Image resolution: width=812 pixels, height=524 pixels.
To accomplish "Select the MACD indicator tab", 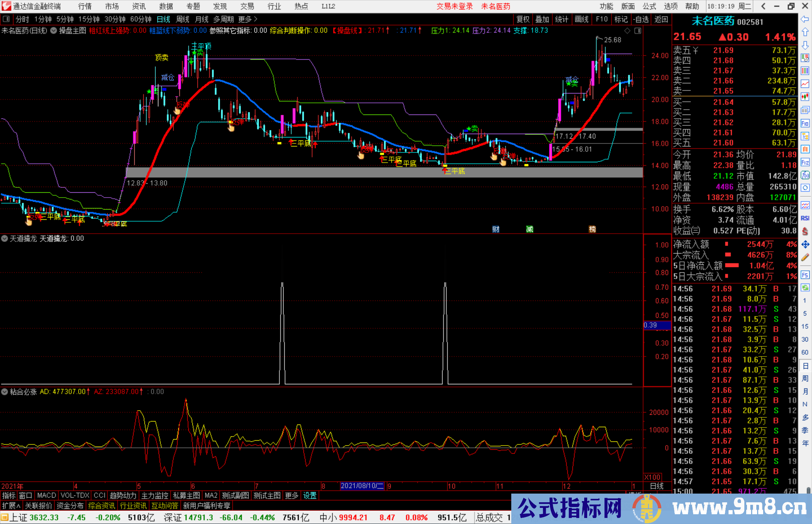I will (x=46, y=495).
